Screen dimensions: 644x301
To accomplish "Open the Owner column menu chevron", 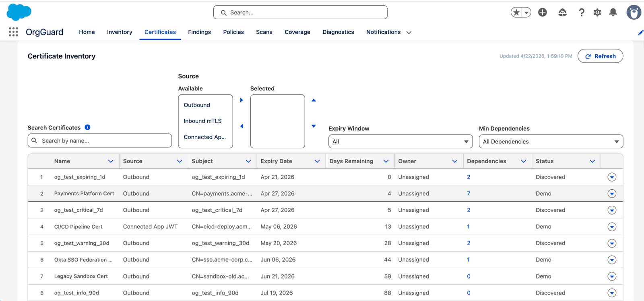I will pyautogui.click(x=455, y=161).
